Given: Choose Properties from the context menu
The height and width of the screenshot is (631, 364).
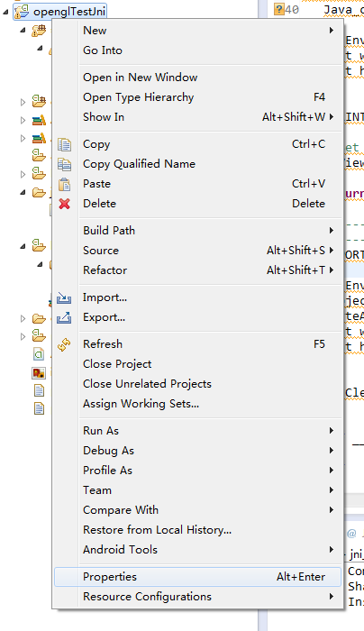Looking at the screenshot, I should click(197, 577).
